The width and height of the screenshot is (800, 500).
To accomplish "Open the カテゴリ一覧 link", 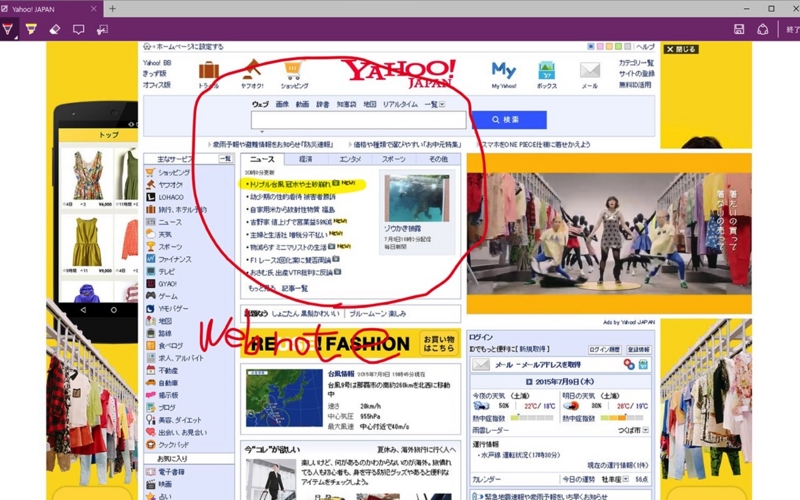I will [x=636, y=63].
